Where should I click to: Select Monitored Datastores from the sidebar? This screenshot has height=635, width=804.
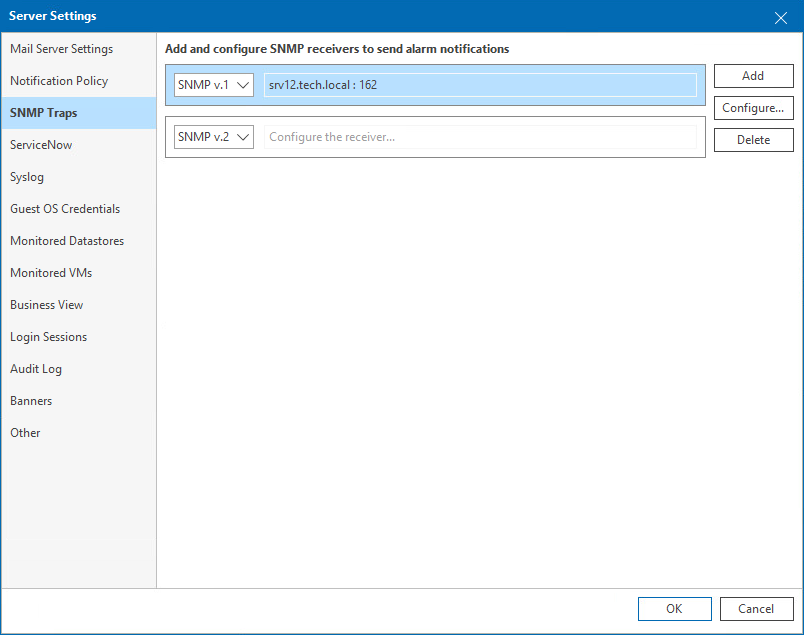pyautogui.click(x=66, y=240)
